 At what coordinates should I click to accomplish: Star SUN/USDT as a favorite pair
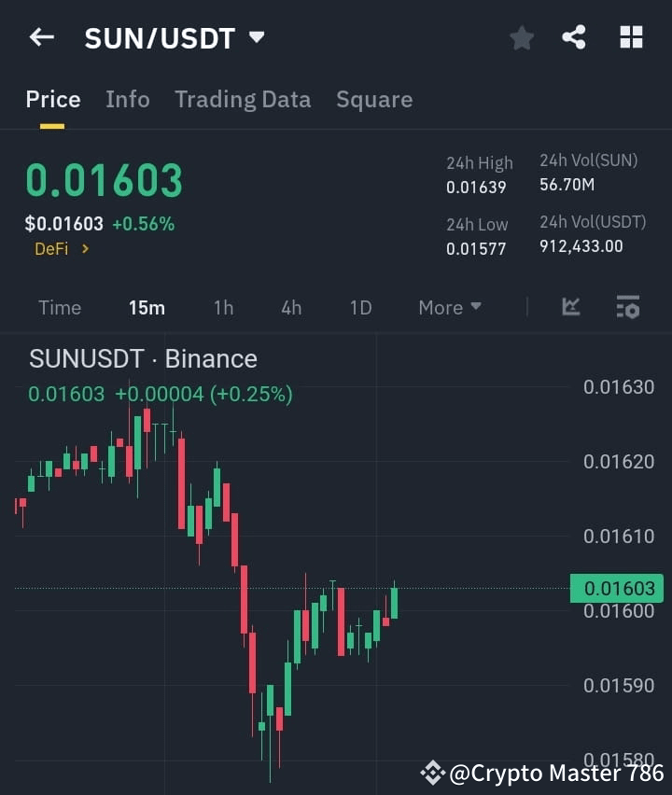pyautogui.click(x=522, y=37)
